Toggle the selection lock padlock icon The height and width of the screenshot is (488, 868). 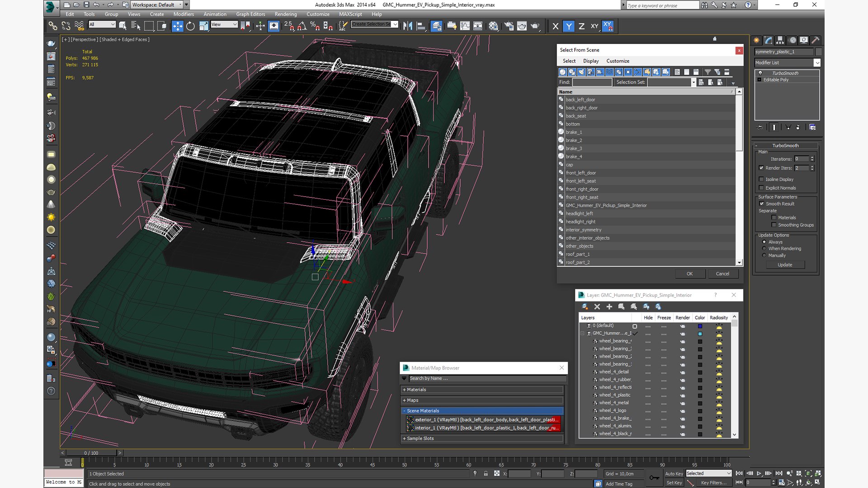tap(486, 474)
